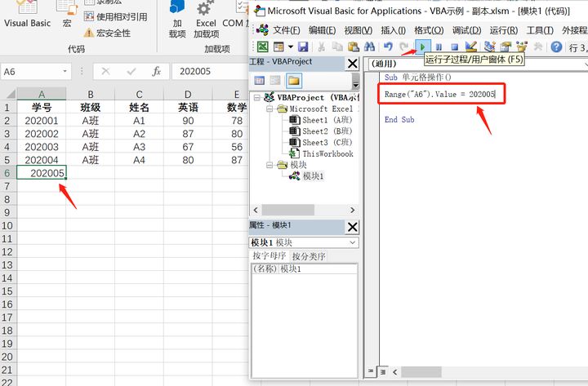Run the sub procedure (F5) button
This screenshot has width=588, height=386.
pos(423,47)
